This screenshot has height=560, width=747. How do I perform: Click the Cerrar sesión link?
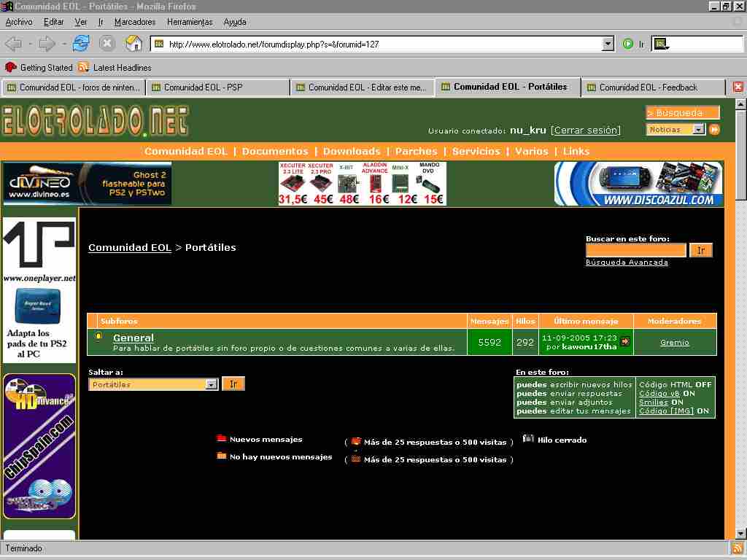[586, 130]
